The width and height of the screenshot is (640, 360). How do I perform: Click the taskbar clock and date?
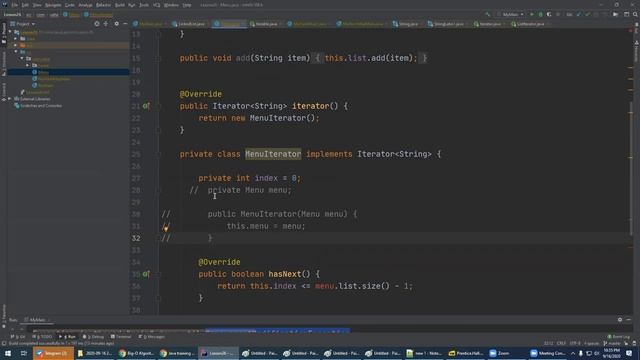pyautogui.click(x=612, y=353)
